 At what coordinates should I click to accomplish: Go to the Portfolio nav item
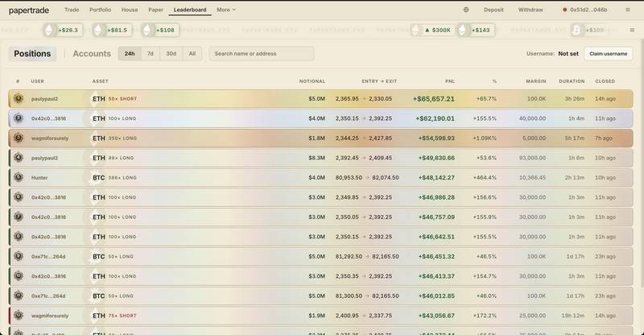[x=100, y=10]
